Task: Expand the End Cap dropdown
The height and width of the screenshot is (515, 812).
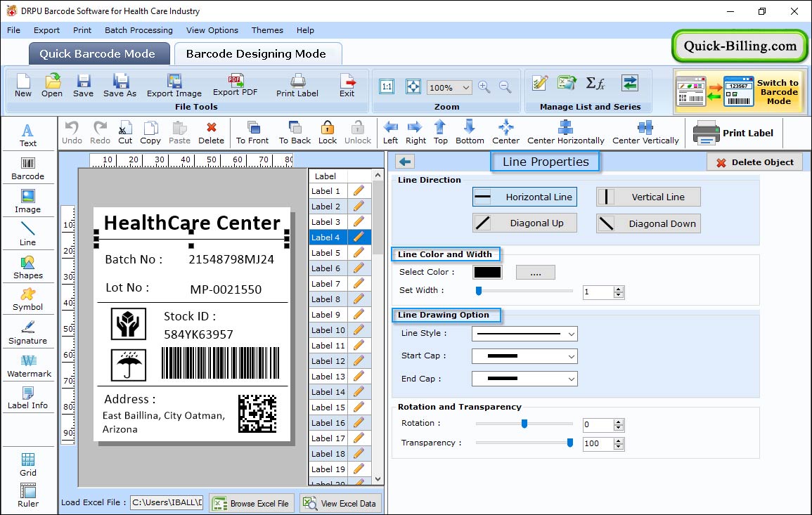Action: coord(524,379)
